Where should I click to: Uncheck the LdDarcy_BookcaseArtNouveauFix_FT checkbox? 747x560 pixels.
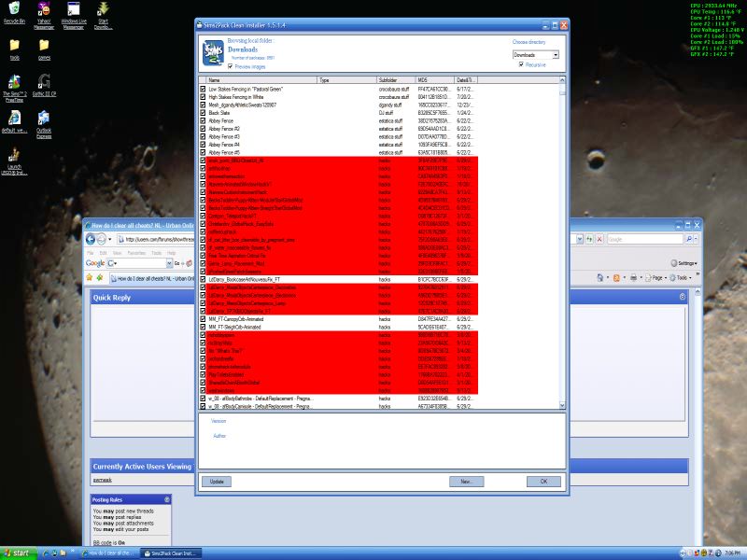click(203, 279)
